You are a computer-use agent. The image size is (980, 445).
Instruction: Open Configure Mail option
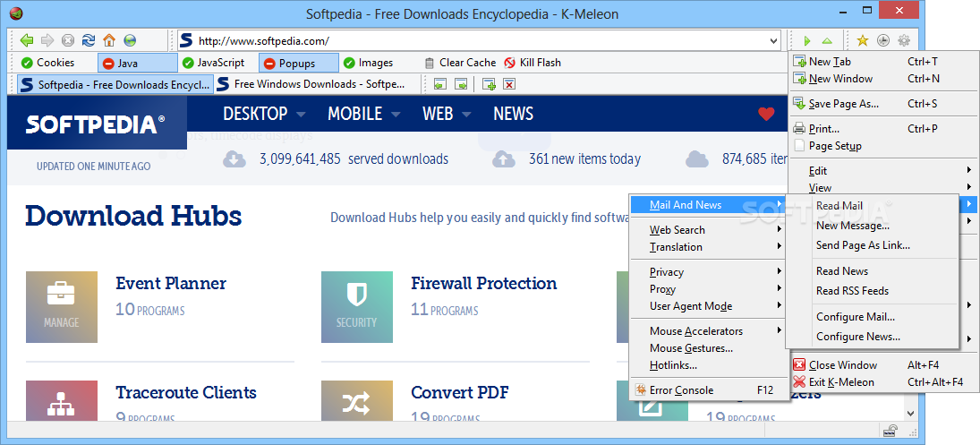(x=872, y=317)
